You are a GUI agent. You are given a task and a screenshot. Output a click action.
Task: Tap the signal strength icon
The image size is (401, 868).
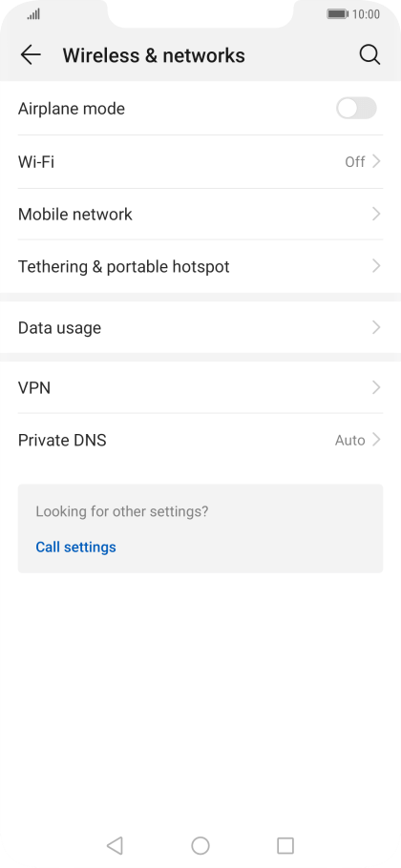point(33,14)
